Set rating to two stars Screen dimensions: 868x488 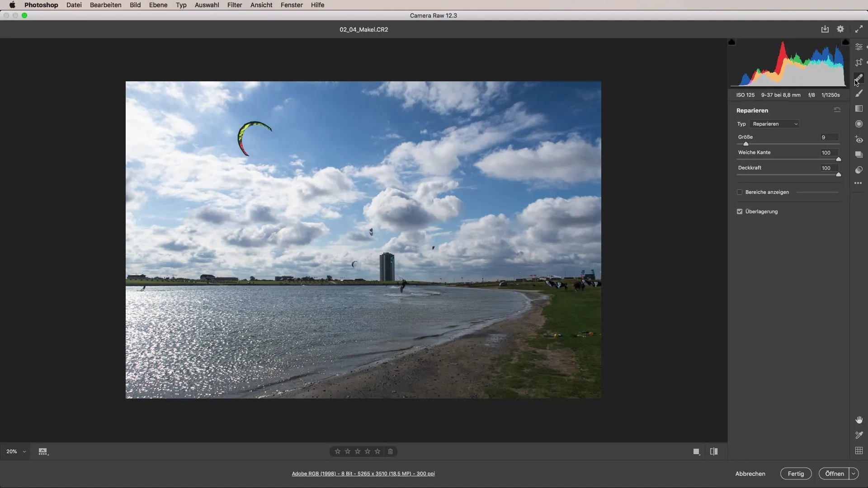348,451
